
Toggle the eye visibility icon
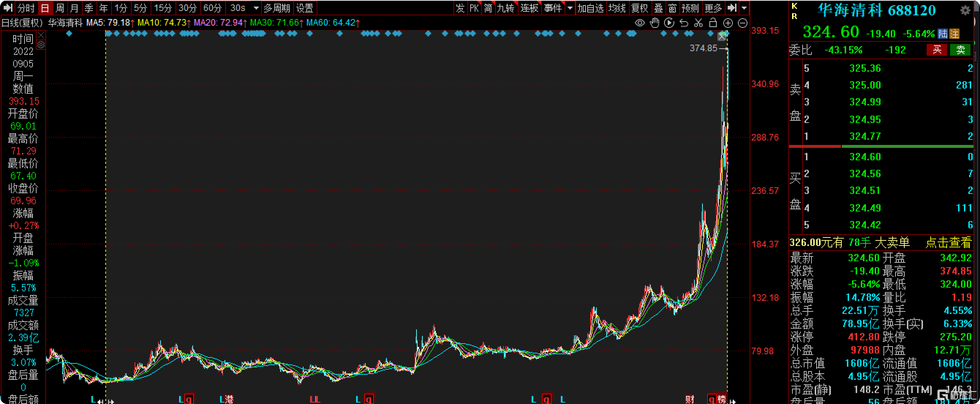tap(640, 23)
